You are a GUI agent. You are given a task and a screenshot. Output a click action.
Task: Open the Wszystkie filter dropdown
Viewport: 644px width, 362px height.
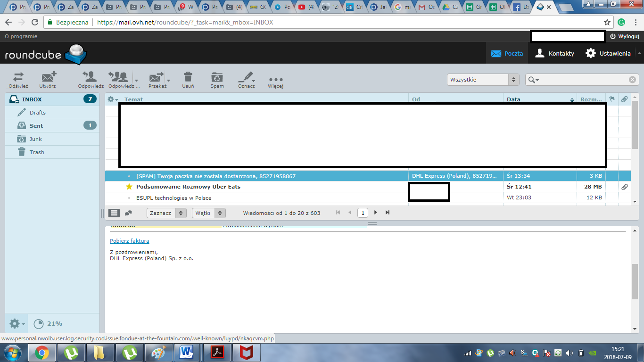pos(483,80)
